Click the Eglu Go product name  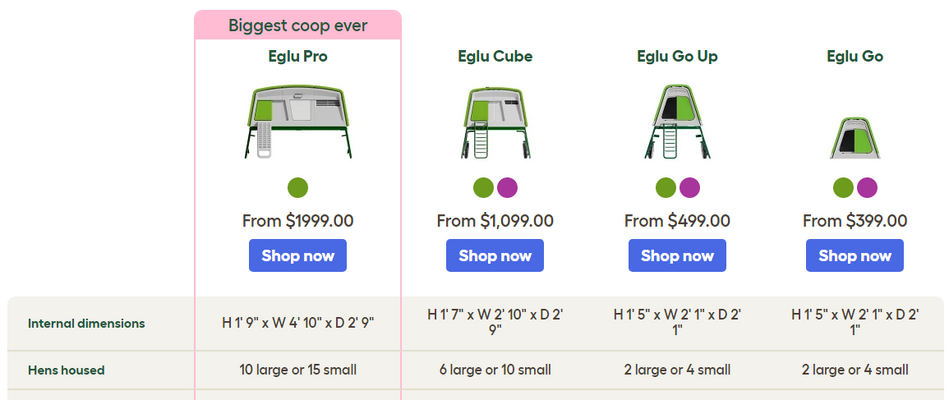(855, 56)
